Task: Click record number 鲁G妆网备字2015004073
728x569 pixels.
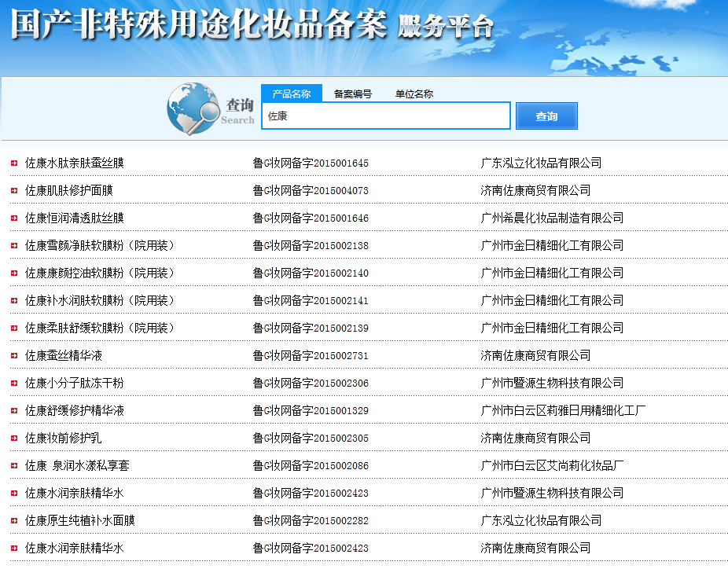Action: point(311,190)
